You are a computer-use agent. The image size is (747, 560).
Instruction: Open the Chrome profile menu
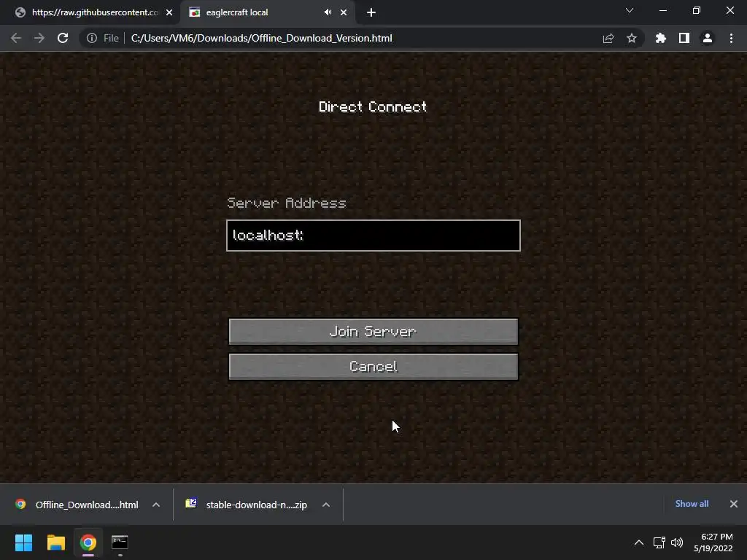click(708, 38)
